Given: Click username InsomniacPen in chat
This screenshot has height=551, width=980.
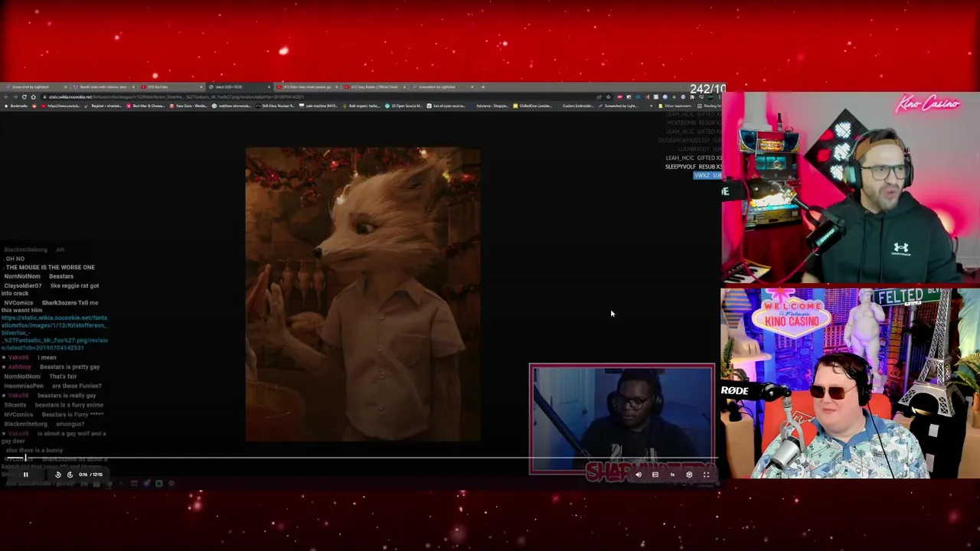Looking at the screenshot, I should 24,386.
